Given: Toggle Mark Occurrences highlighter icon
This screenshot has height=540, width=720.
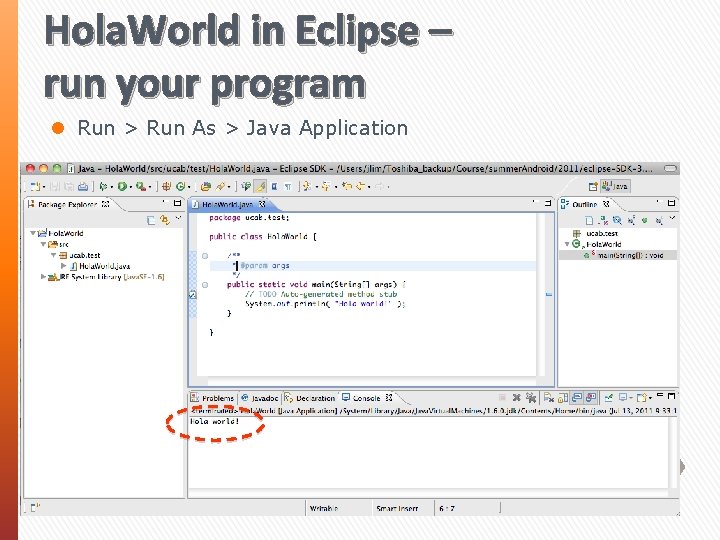Looking at the screenshot, I should point(260,186).
